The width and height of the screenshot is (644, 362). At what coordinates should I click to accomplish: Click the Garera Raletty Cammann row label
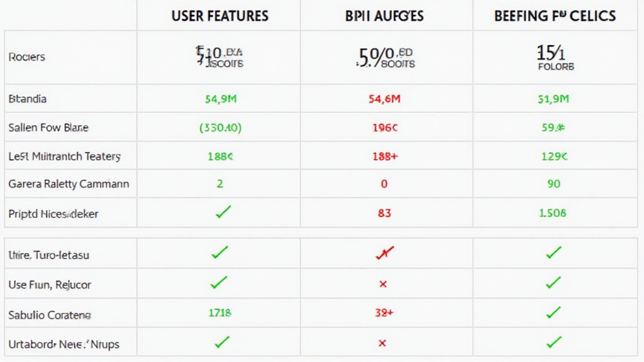[69, 184]
